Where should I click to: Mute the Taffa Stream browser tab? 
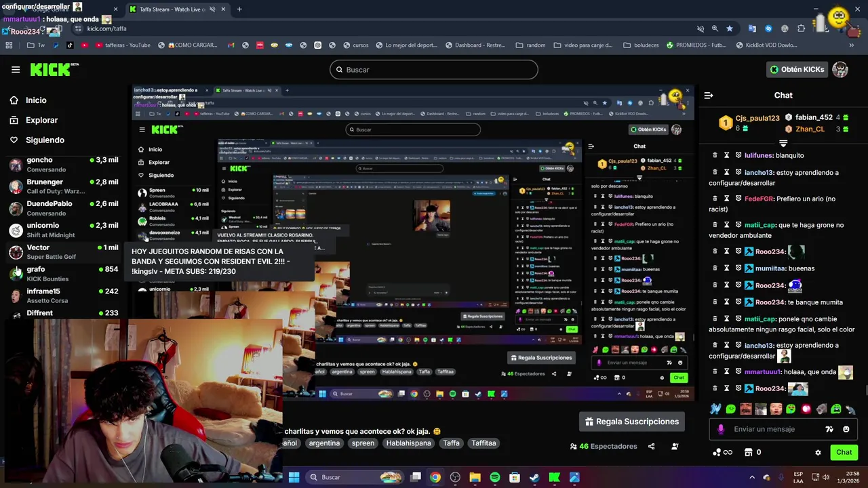213,9
